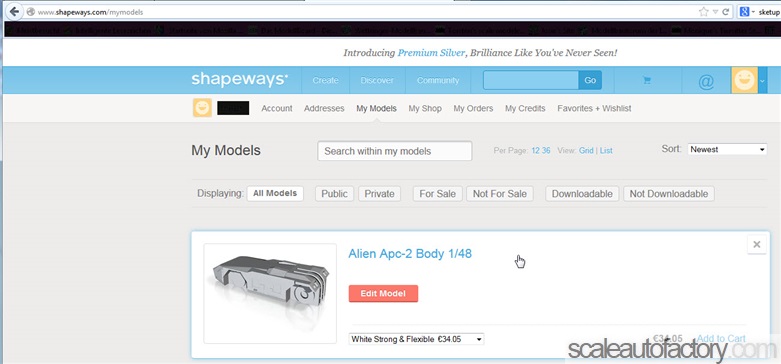This screenshot has width=781, height=364.
Task: Open the Alien Apc-2 Body 1/48 link
Action: [409, 253]
